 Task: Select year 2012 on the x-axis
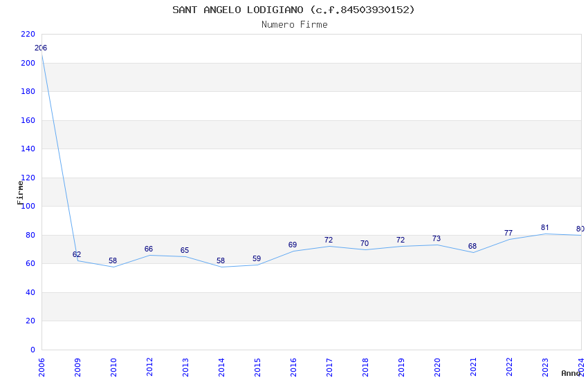[x=149, y=367]
